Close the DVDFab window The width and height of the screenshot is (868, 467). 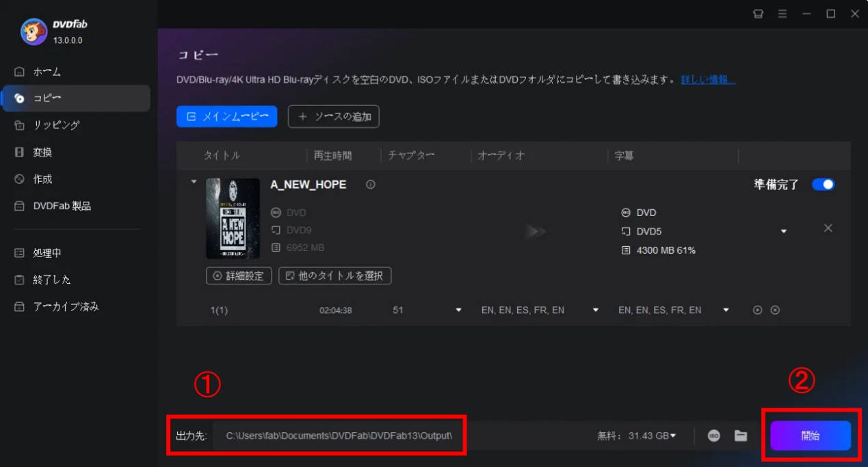pyautogui.click(x=854, y=14)
